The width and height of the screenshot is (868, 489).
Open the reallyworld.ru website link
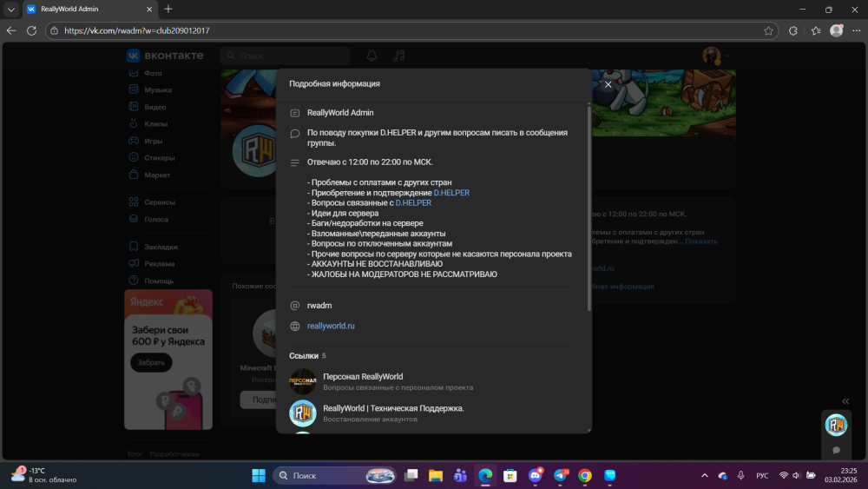tap(331, 326)
